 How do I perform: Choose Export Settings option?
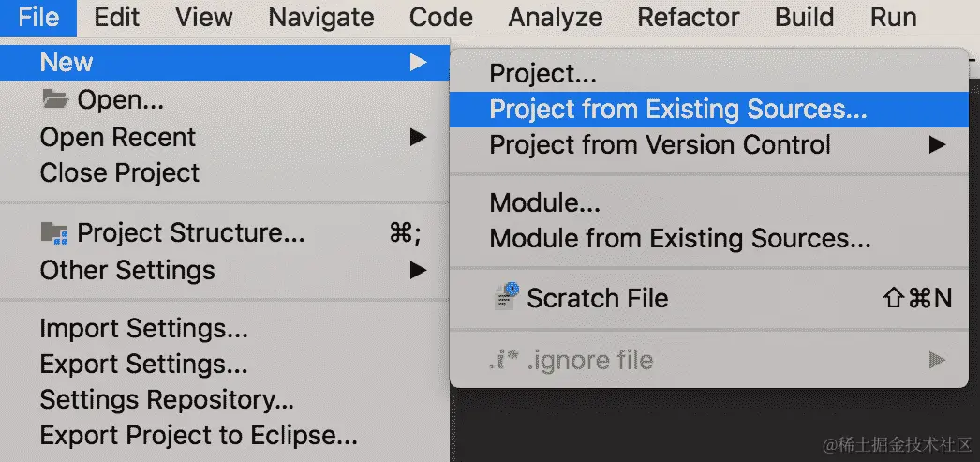[x=143, y=365]
